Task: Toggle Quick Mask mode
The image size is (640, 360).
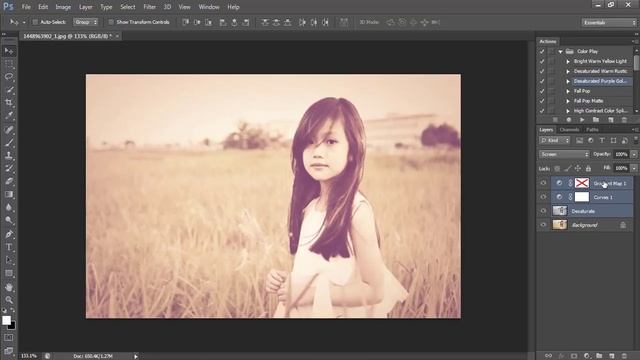Action: pos(9,338)
